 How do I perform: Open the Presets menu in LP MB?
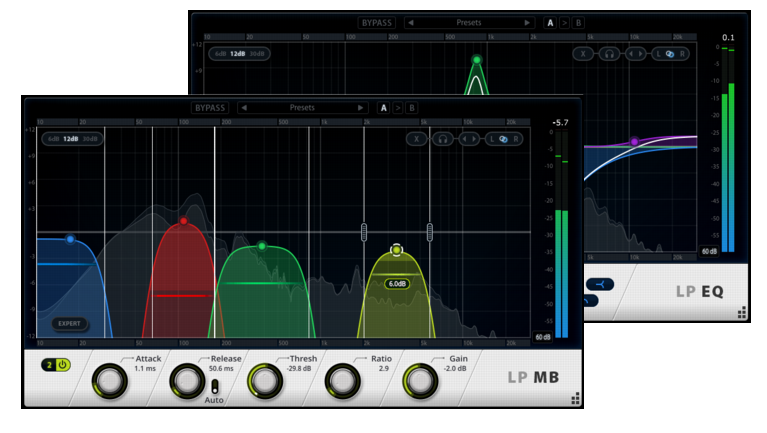(302, 107)
